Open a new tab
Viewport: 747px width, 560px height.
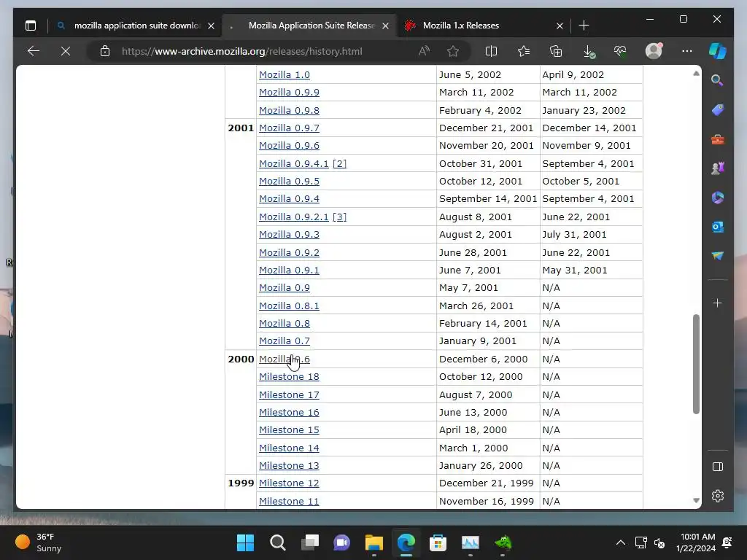584,26
